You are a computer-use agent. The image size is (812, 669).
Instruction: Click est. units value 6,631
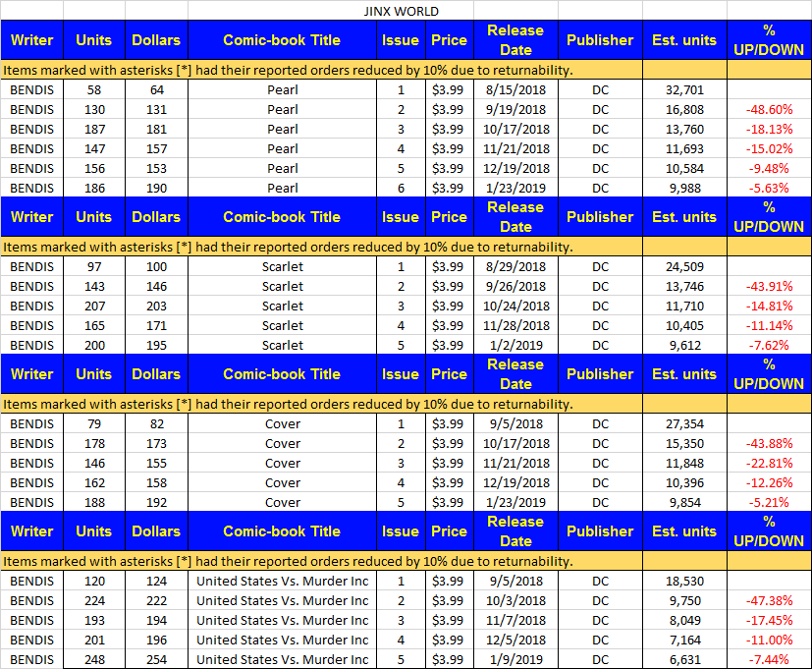(684, 660)
